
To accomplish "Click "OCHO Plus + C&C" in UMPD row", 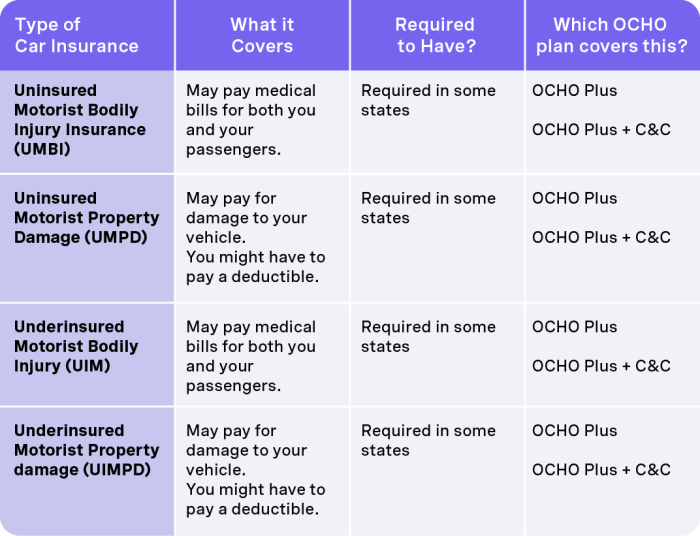I will tap(601, 237).
